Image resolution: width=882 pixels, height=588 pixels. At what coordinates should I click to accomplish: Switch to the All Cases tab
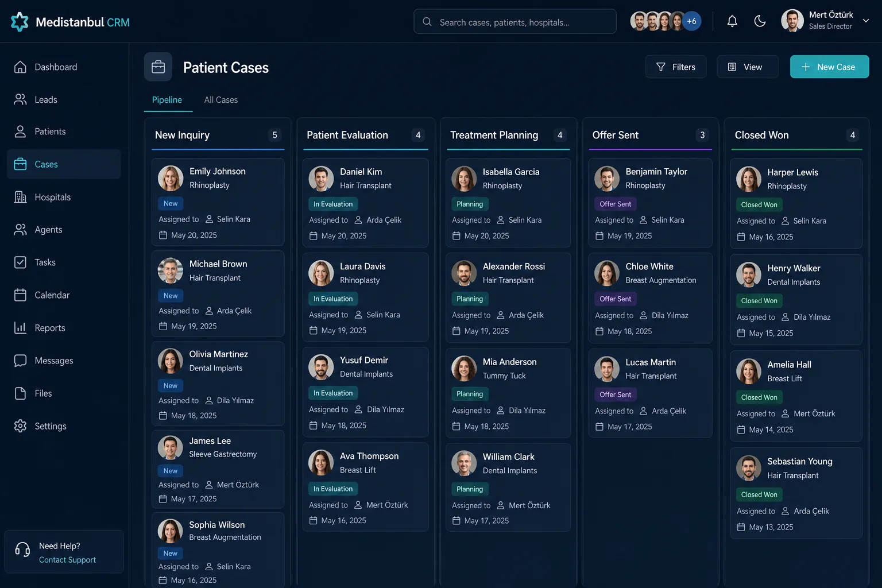(221, 100)
